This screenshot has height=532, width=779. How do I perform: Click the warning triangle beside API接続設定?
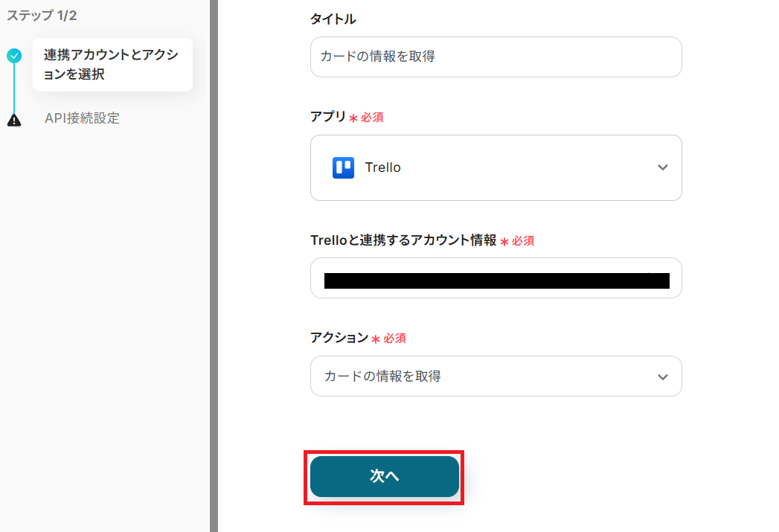tap(14, 120)
